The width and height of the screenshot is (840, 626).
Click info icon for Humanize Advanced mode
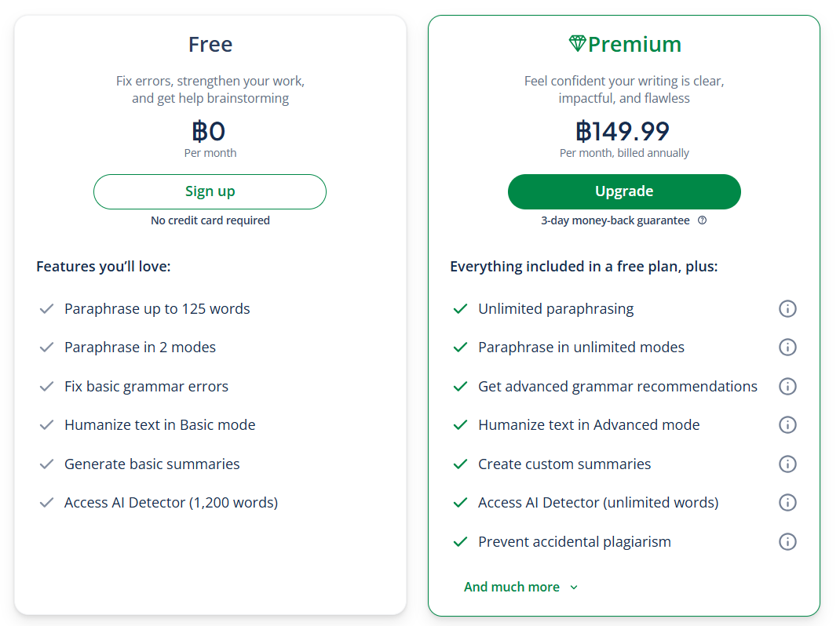[787, 424]
